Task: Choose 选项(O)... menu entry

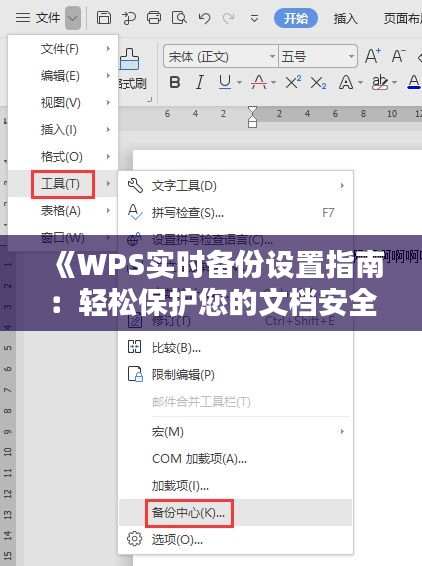Action: pyautogui.click(x=235, y=540)
